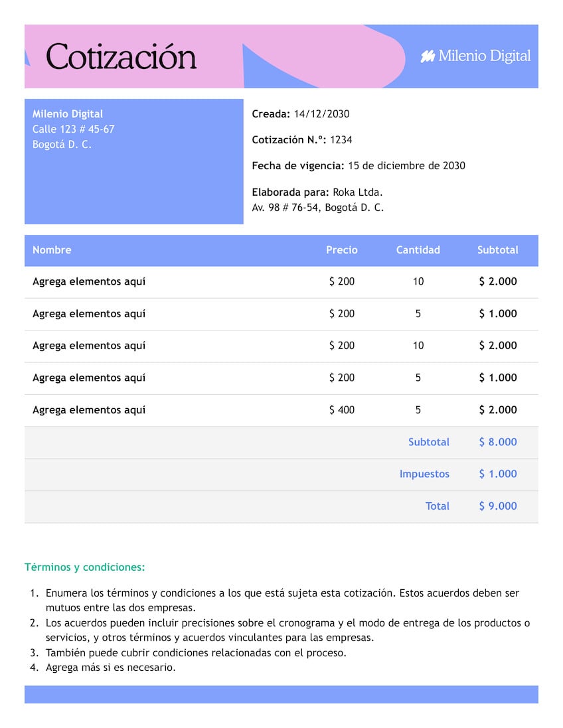Click the Nombre column header
Image resolution: width=563 pixels, height=728 pixels.
click(x=52, y=250)
